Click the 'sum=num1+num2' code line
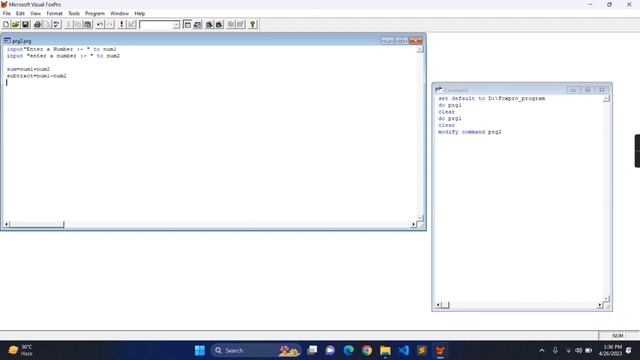640x360 pixels. point(28,69)
